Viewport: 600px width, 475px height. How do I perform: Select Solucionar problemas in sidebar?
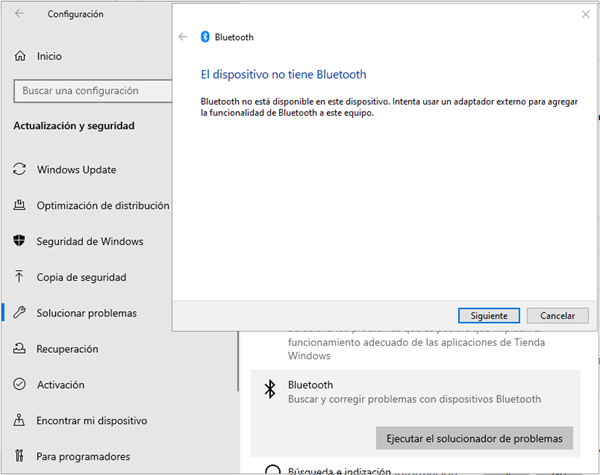[86, 313]
